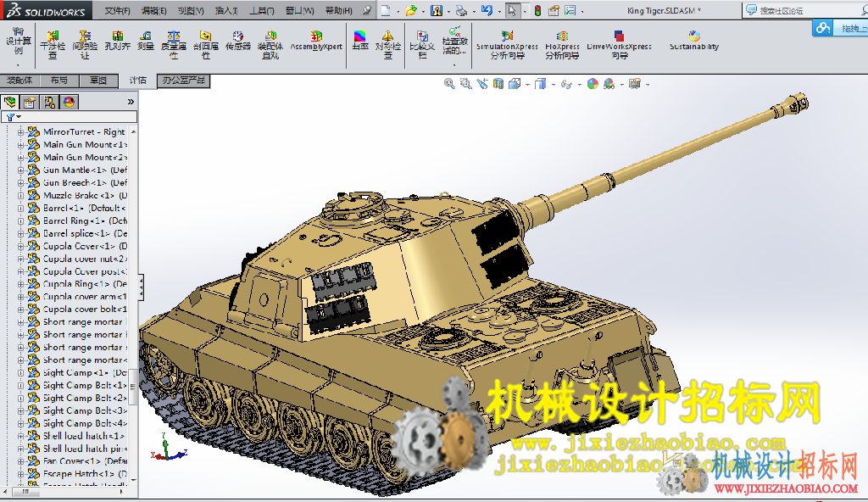
Task: Expand the Sight Clamp Bolt<1> node
Action: coord(20,386)
